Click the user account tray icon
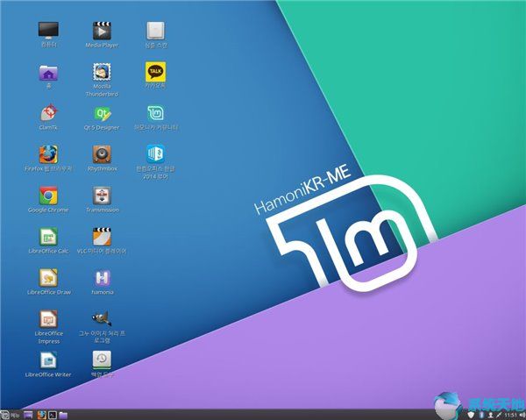Image resolution: width=526 pixels, height=420 pixels. pos(490,416)
